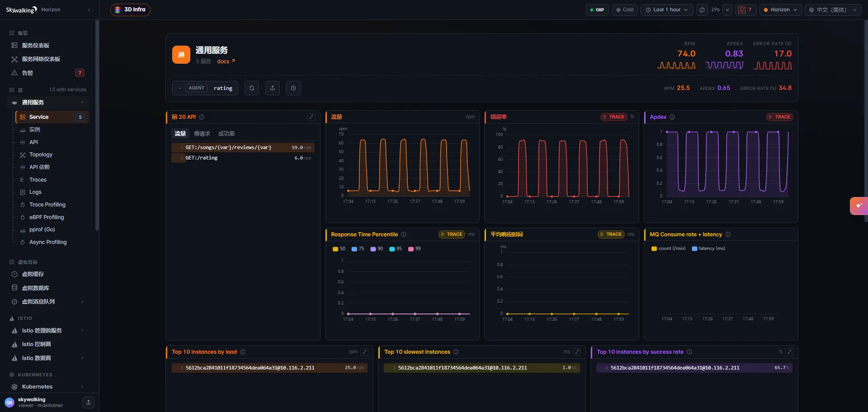Viewport: 868px width, 412px height.
Task: Open the Horizon theme dropdown
Action: pyautogui.click(x=781, y=10)
